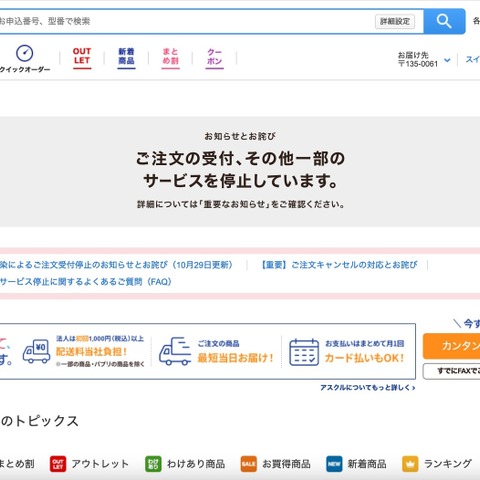The image size is (480, 480).
Task: Click the monthly payment calendar icon
Action: coord(304,352)
